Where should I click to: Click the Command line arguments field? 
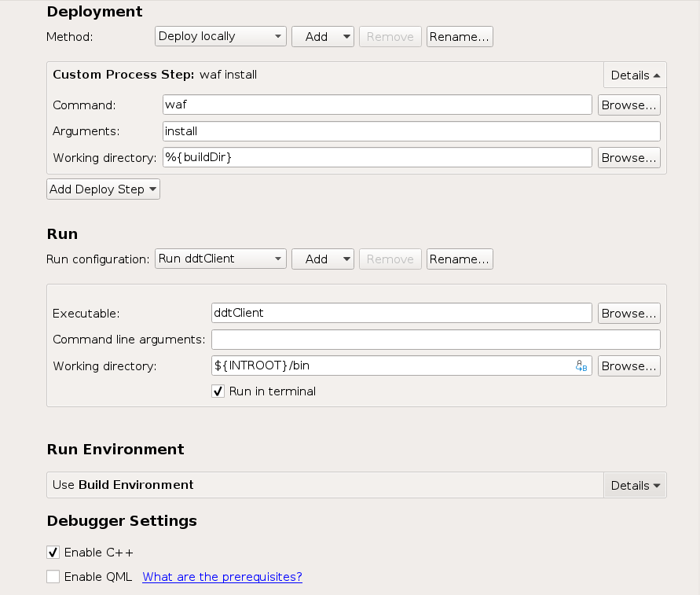(x=435, y=340)
